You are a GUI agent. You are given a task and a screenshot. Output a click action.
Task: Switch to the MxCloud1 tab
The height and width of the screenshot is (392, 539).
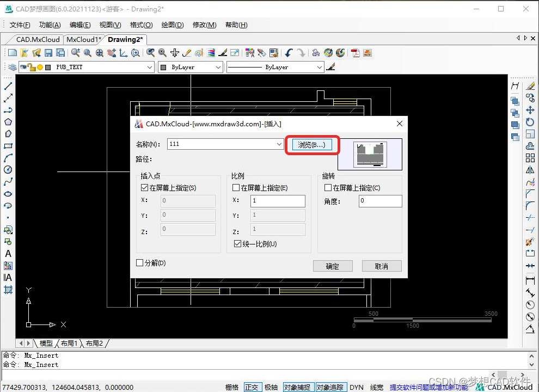[x=83, y=40]
